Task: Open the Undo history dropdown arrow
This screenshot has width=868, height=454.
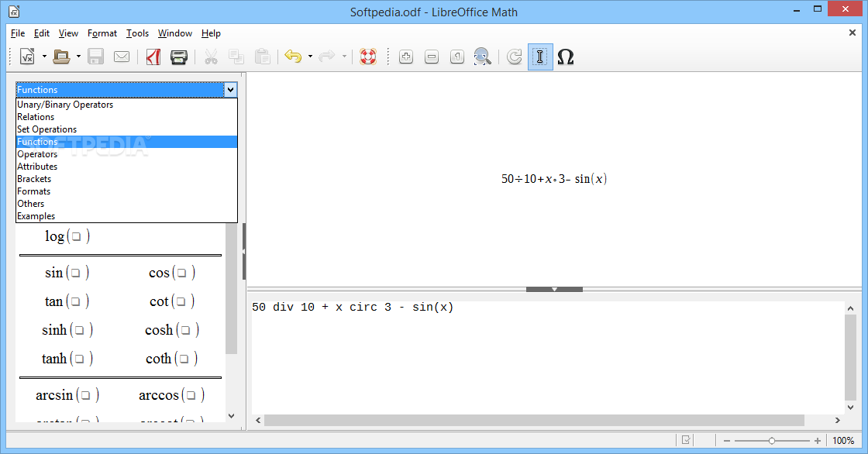Action: coord(310,57)
